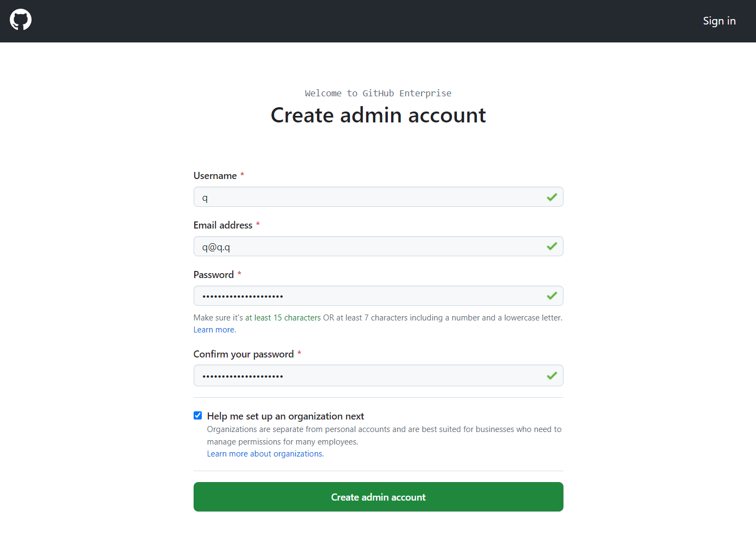Click Help me set up an organization label
Image resolution: width=756 pixels, height=549 pixels.
[286, 416]
